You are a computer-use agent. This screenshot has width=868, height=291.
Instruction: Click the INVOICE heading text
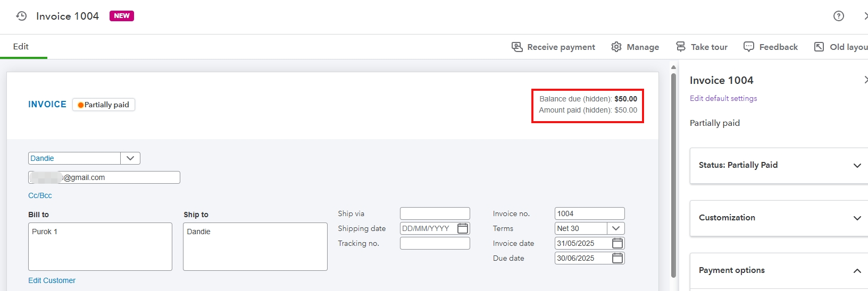(x=47, y=105)
